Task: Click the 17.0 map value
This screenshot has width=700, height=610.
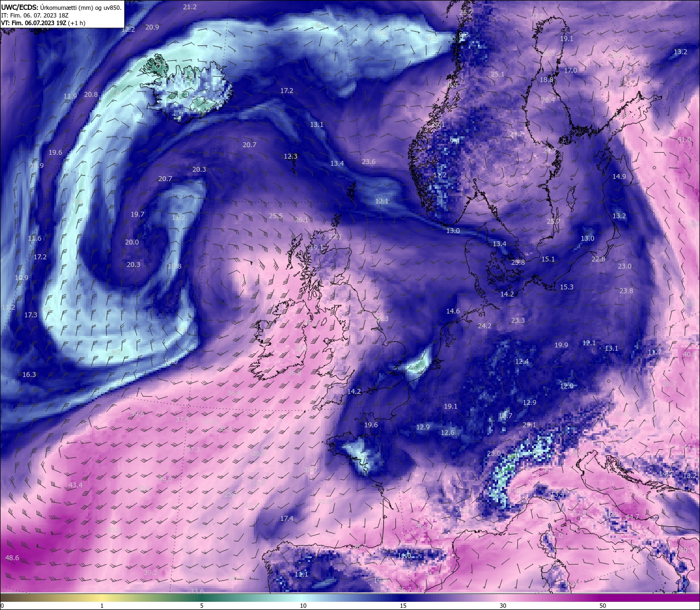Action: (570, 71)
